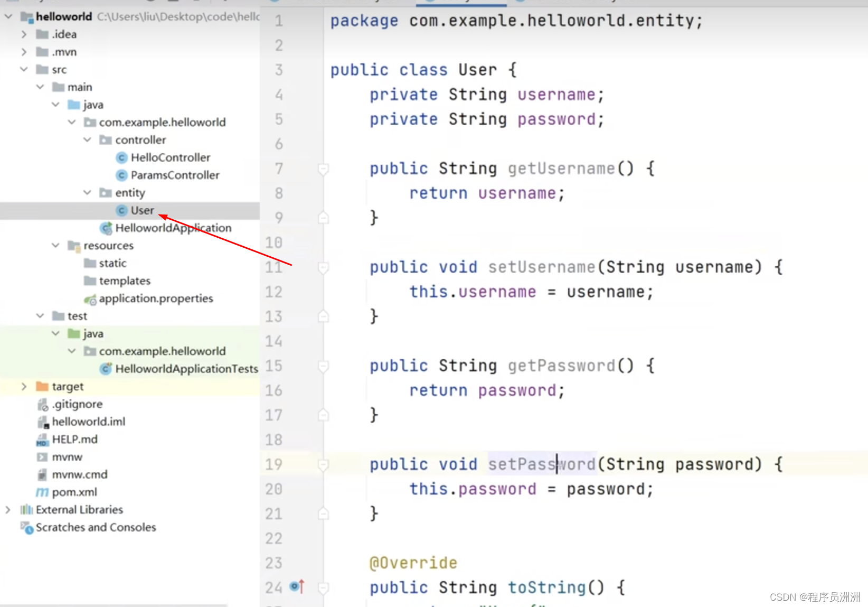Select Scratches and Consoles
This screenshot has height=607, width=868.
[96, 527]
